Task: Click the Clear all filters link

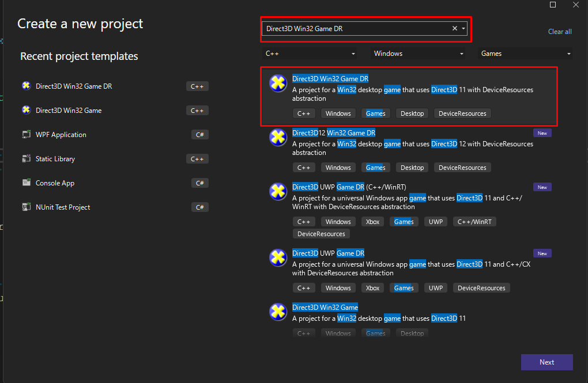Action: 559,32
